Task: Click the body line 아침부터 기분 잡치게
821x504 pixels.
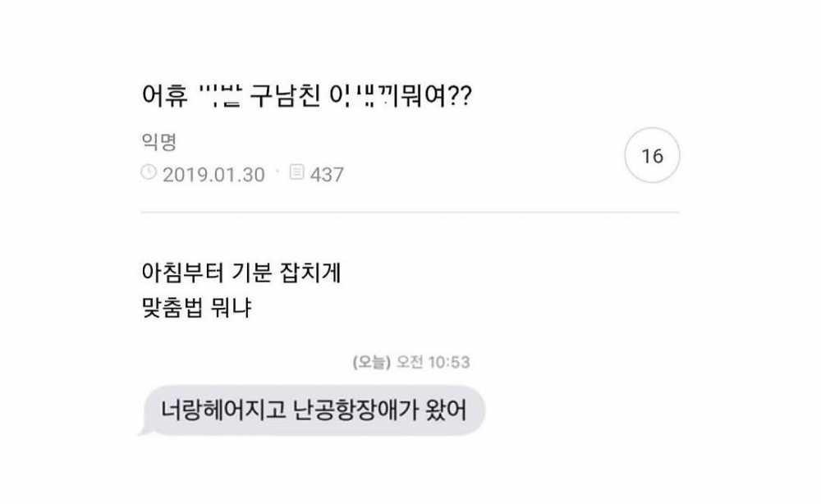Action: [x=235, y=273]
